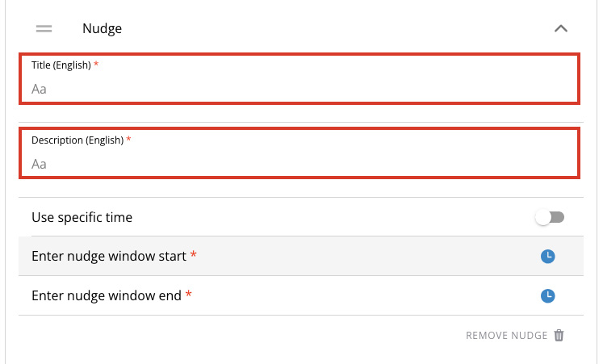
Task: Open the nudge window start clock picker
Action: pos(548,257)
